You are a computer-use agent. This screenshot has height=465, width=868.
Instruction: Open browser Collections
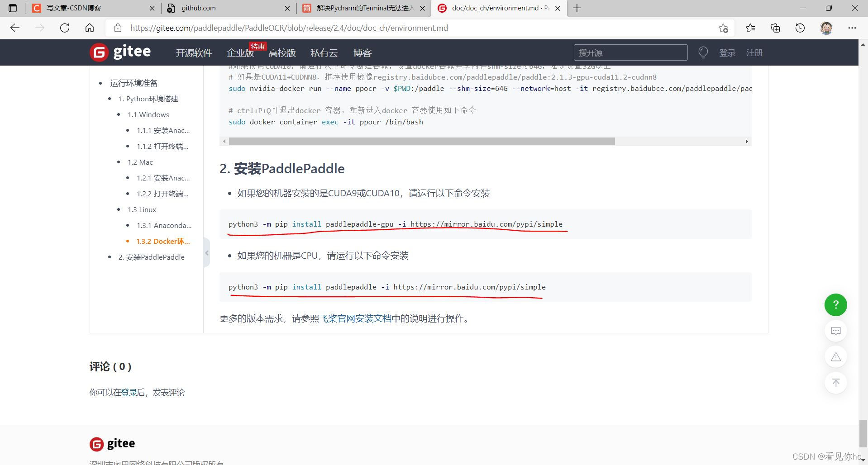(775, 28)
